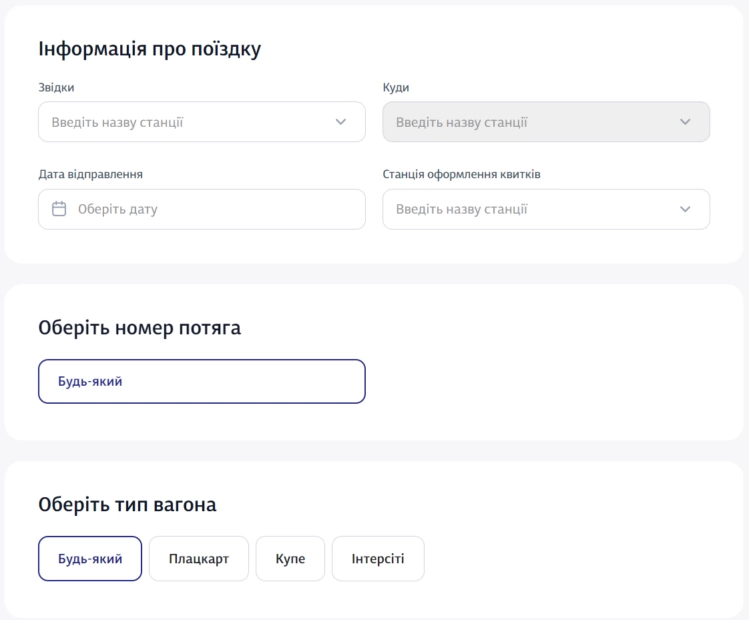
Task: Select Будь-який under train number
Action: (x=201, y=381)
